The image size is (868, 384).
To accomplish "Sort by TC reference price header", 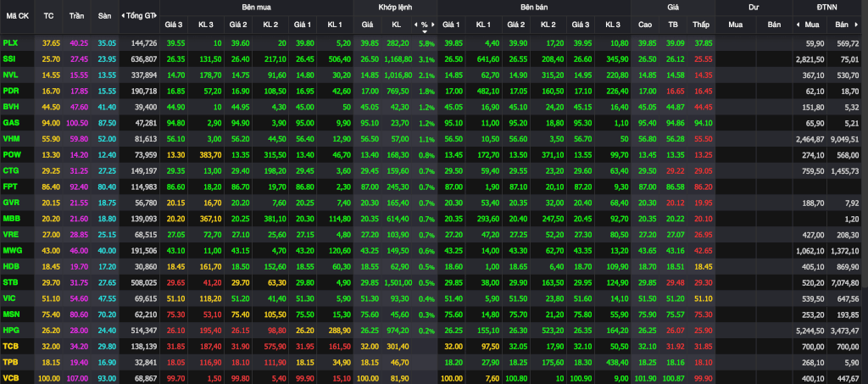I will (48, 15).
